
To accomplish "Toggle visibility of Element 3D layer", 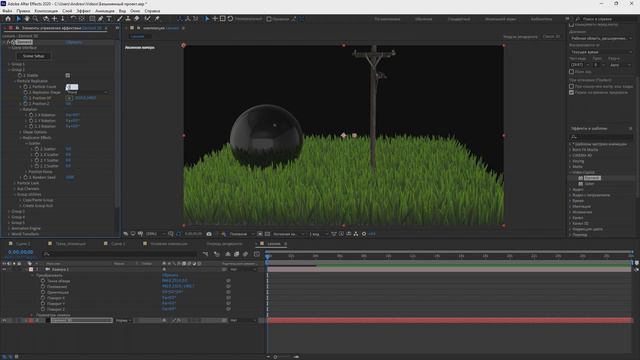I will [x=4, y=321].
